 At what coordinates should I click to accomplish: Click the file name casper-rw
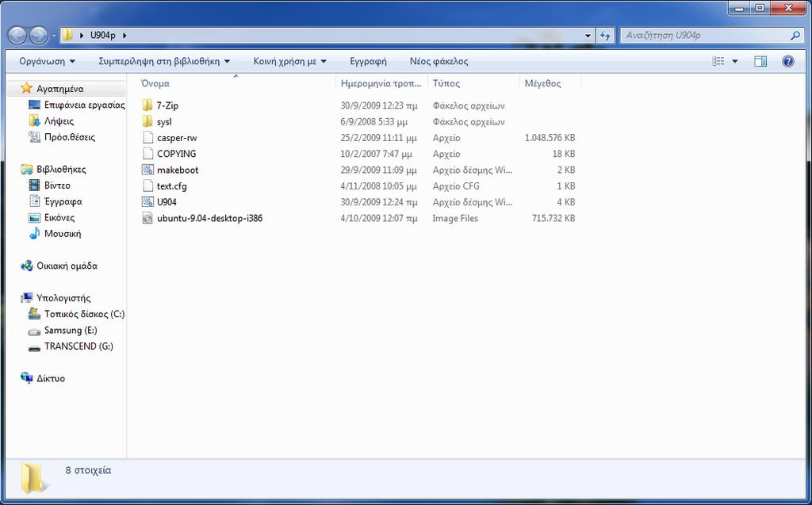pos(177,138)
